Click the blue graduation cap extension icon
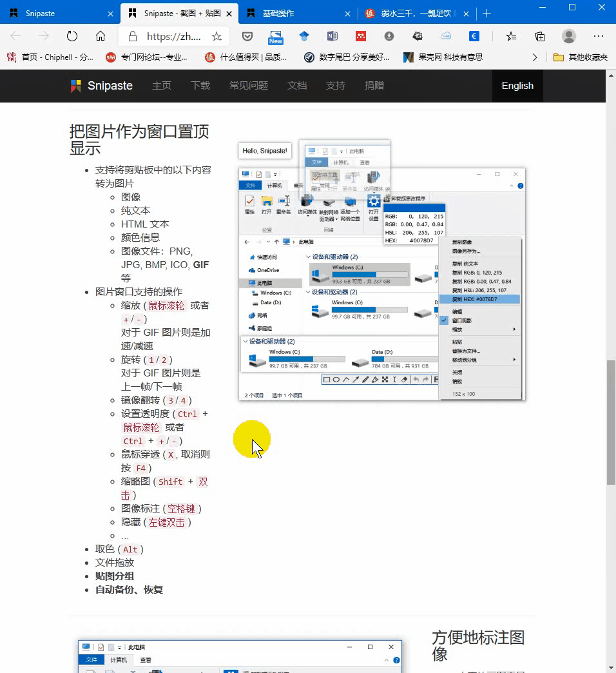The width and height of the screenshot is (616, 673). coord(304,36)
